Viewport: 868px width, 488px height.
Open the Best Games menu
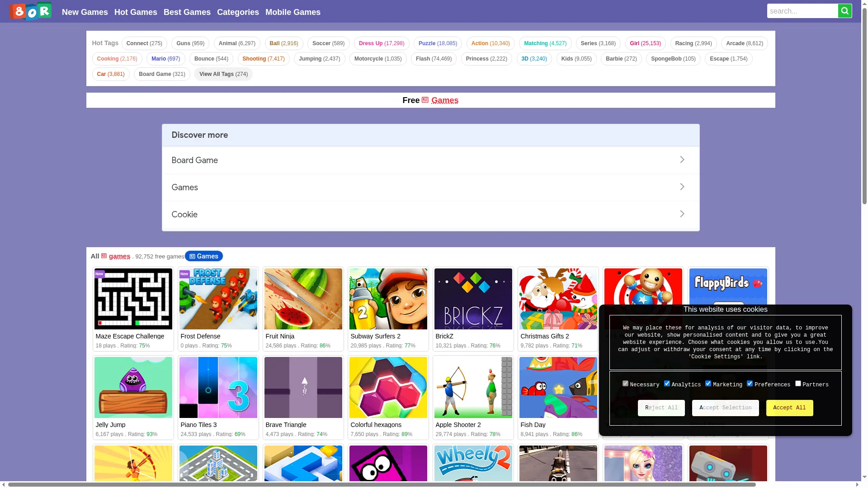pyautogui.click(x=187, y=12)
